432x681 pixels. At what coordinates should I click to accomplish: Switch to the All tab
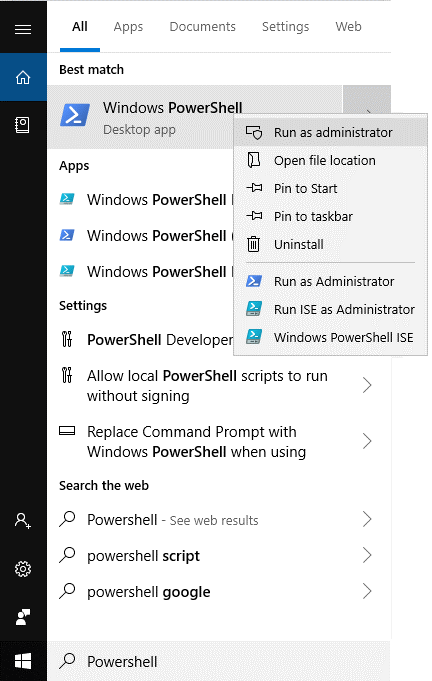tap(80, 26)
